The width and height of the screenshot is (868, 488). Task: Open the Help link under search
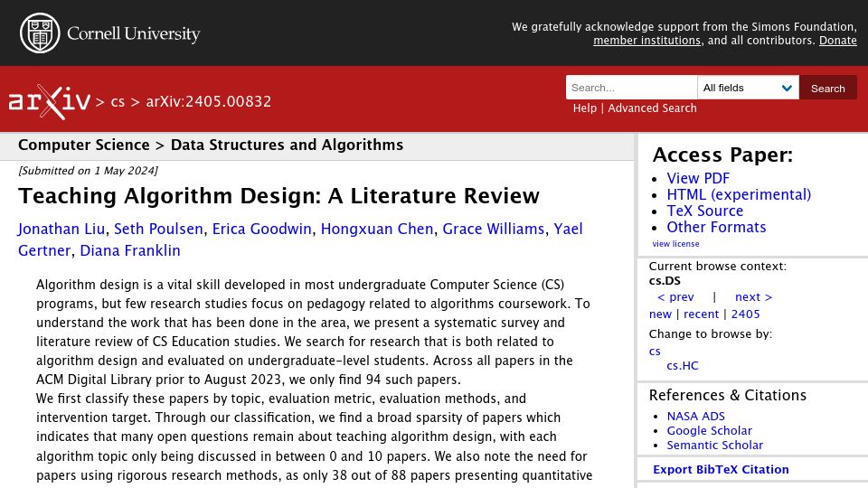[585, 108]
